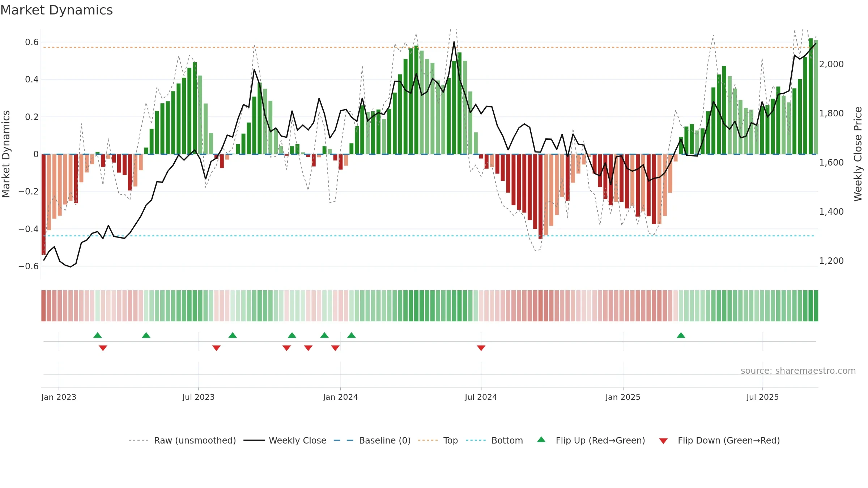
Task: Click the red down-triangle icon in the legend
Action: coord(663,441)
